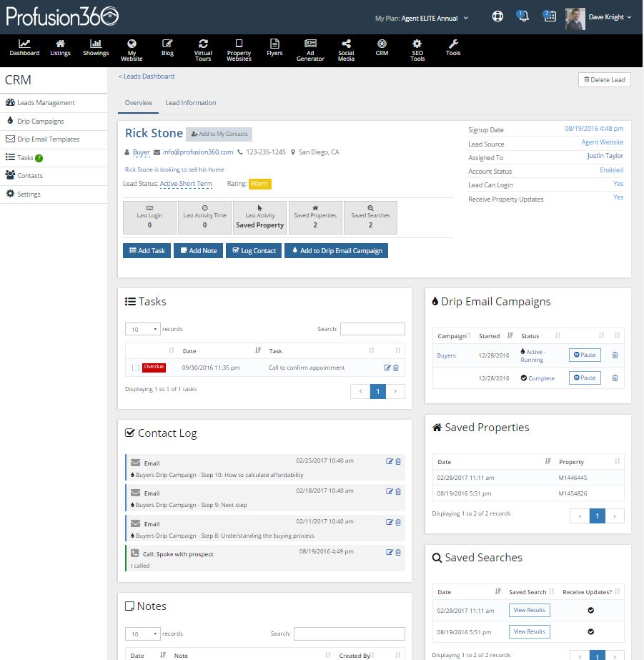
Task: Click the Delete Lead button
Action: [x=604, y=80]
